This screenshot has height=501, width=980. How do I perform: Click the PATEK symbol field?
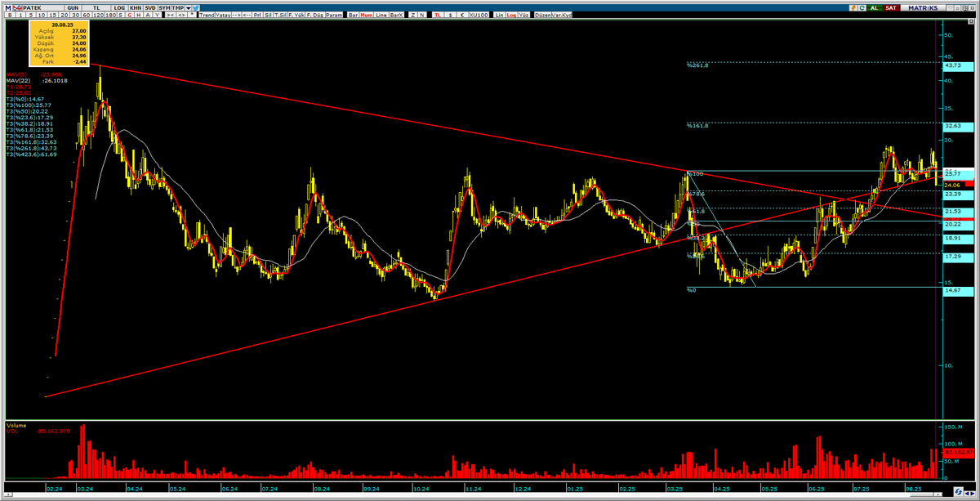pyautogui.click(x=43, y=7)
